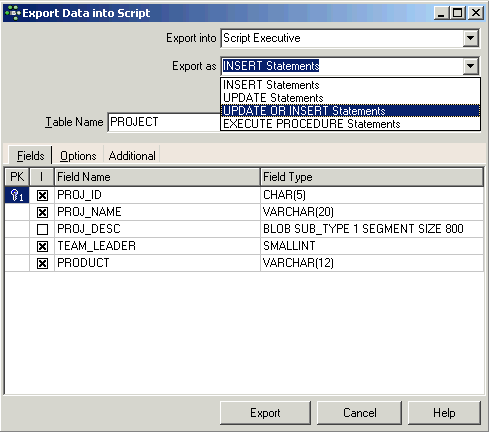Viewport: 489px width, 432px height.
Task: Uncheck the PRODUCT field checkbox
Action: pos(42,263)
